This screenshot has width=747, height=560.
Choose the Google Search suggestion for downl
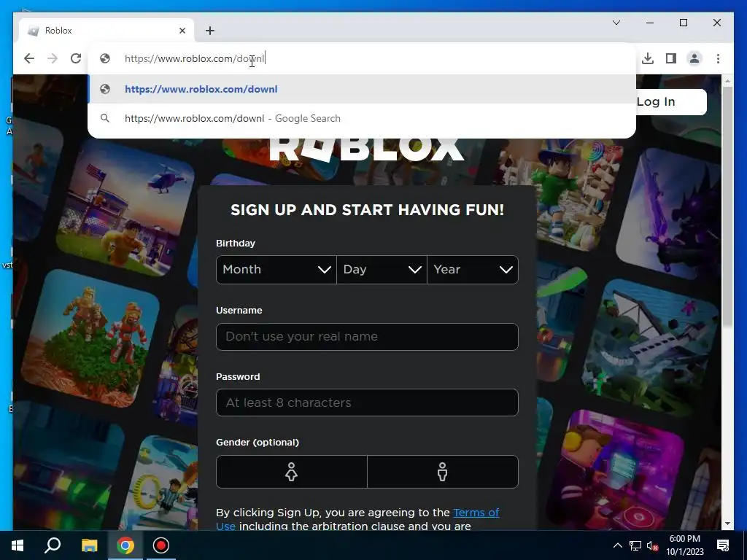click(362, 118)
